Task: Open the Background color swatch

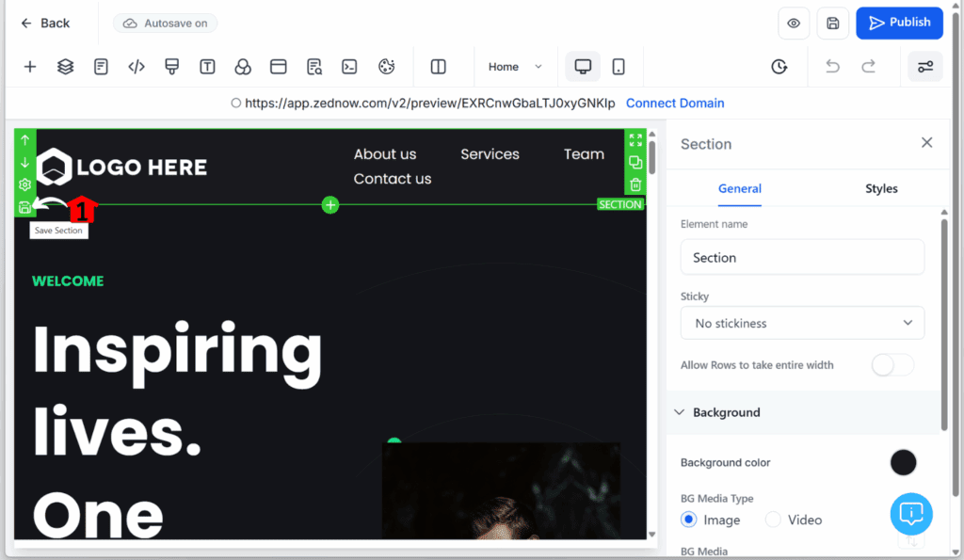Action: point(903,462)
